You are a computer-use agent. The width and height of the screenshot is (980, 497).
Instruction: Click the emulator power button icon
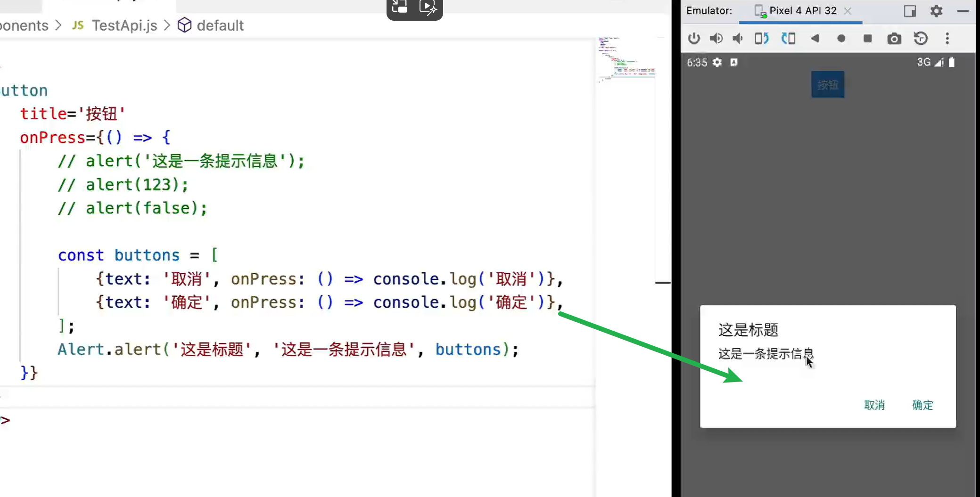694,38
